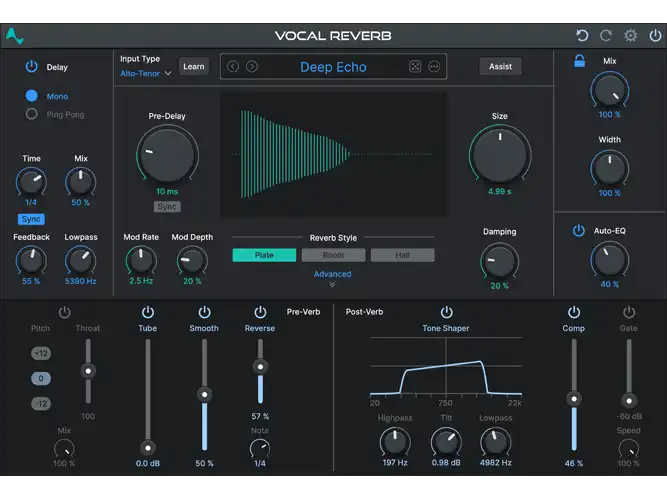This screenshot has height=500, width=667.
Task: Click the Tilt knob
Action: pyautogui.click(x=446, y=442)
